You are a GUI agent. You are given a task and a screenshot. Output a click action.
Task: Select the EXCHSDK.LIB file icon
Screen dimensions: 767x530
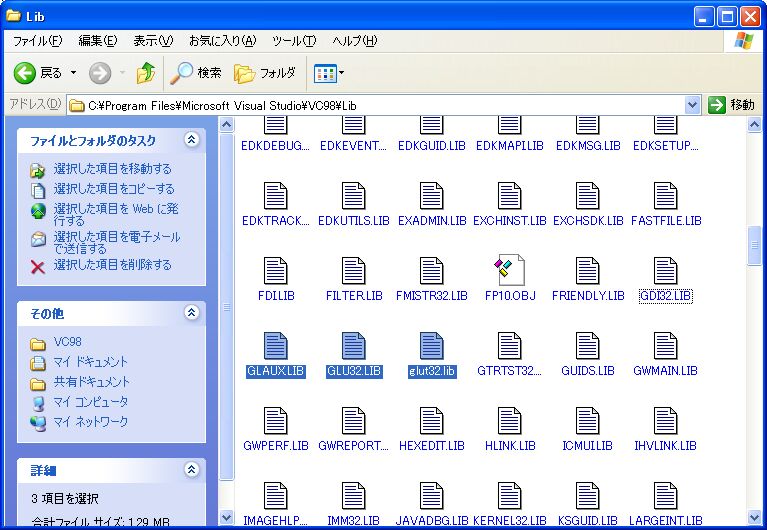click(x=587, y=196)
